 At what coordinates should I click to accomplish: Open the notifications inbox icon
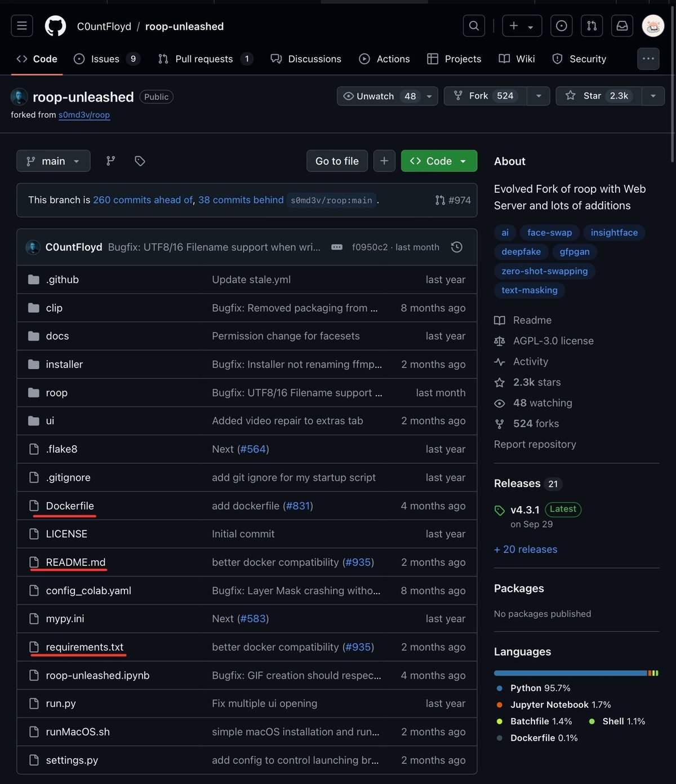point(622,26)
